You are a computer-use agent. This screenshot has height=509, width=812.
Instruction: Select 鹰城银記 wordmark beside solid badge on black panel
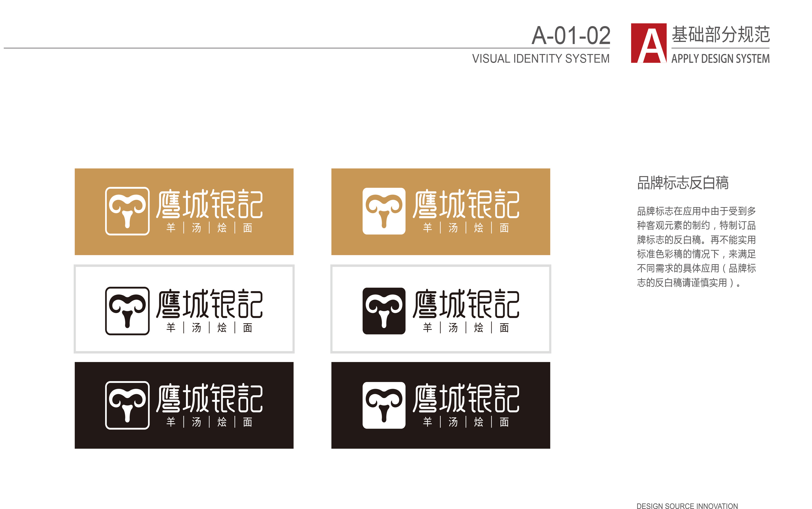tap(466, 398)
